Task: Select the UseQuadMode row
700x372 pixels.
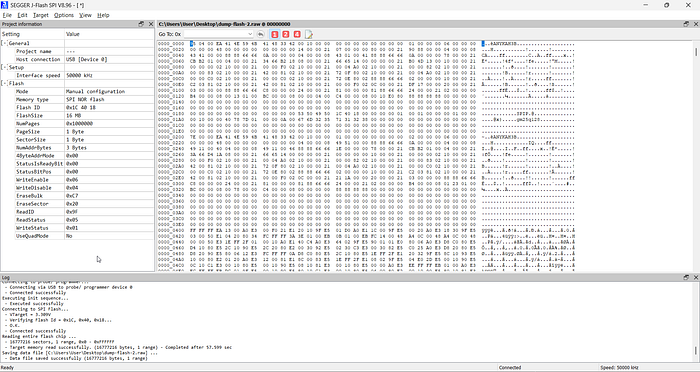Action: click(x=77, y=236)
